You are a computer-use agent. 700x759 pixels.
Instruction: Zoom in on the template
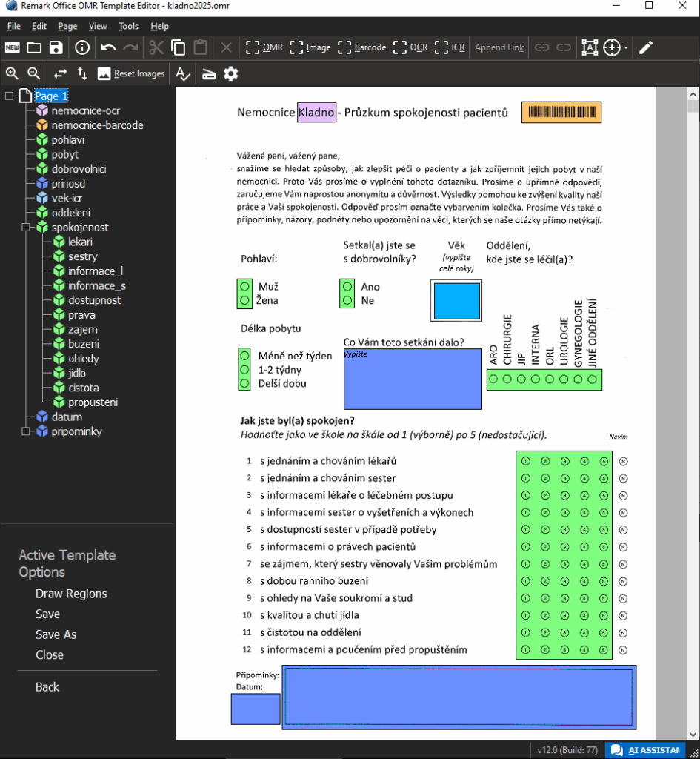click(x=12, y=73)
